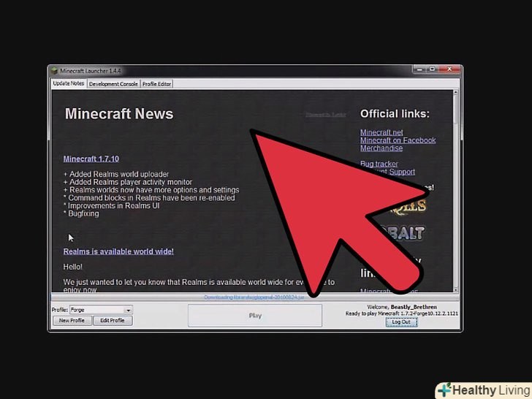This screenshot has width=532, height=399.
Task: Open the Profile Editor tab
Action: (156, 84)
